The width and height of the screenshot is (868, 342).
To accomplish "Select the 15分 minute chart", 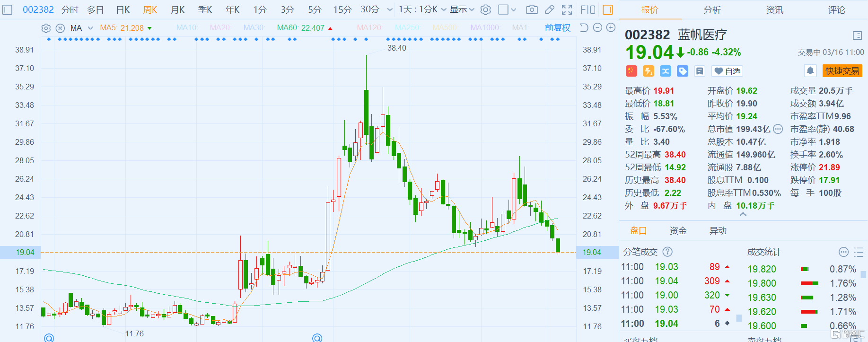I will (x=342, y=9).
